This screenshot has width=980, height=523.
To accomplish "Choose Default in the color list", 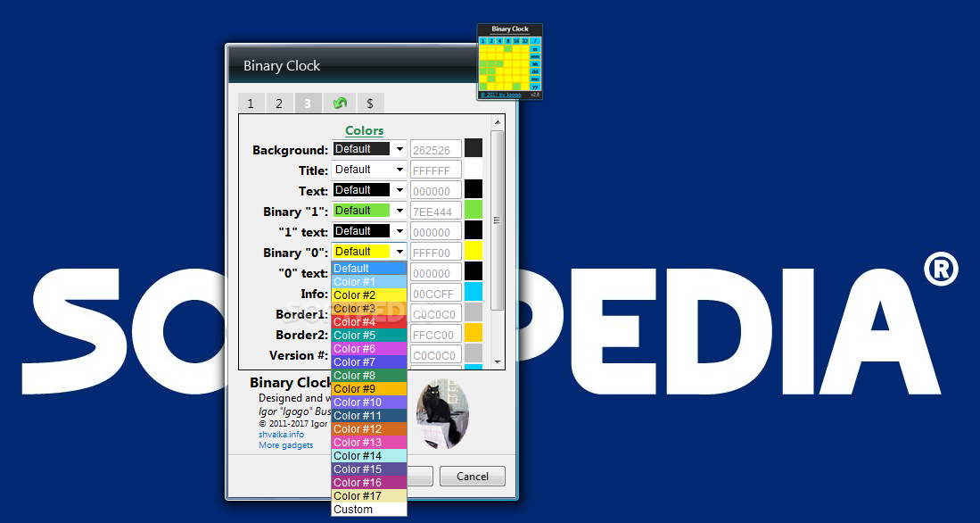I will (x=369, y=269).
